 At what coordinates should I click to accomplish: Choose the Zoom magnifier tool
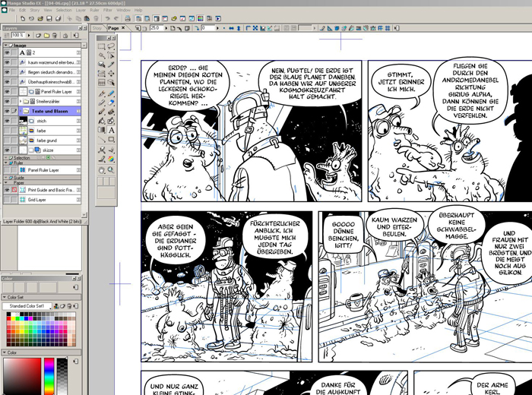[112, 169]
